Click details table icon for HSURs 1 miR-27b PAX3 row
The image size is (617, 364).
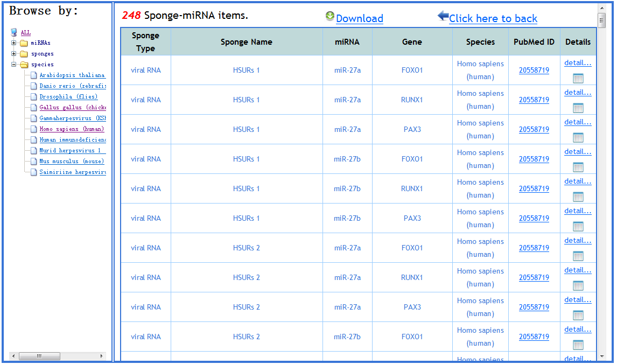[x=578, y=226]
